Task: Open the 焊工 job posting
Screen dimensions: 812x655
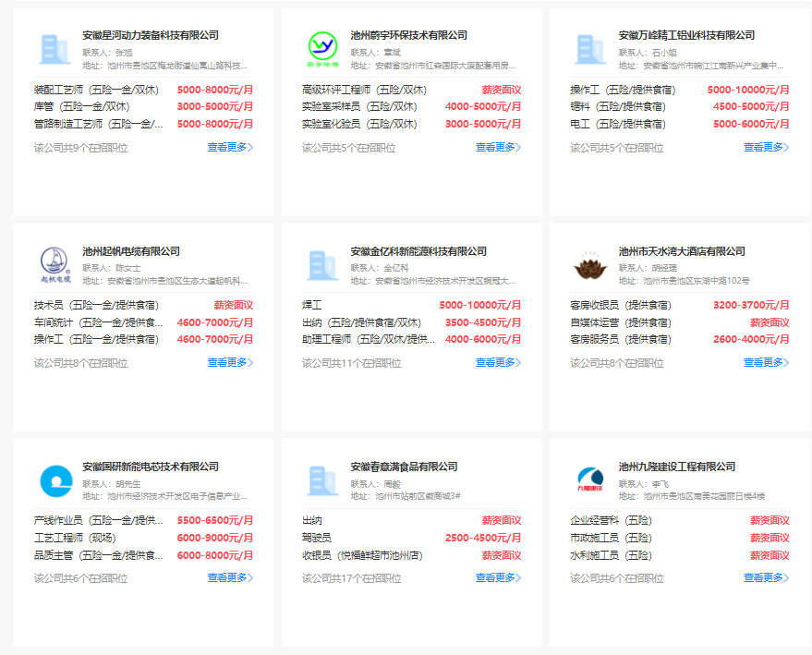Action: pyautogui.click(x=311, y=306)
